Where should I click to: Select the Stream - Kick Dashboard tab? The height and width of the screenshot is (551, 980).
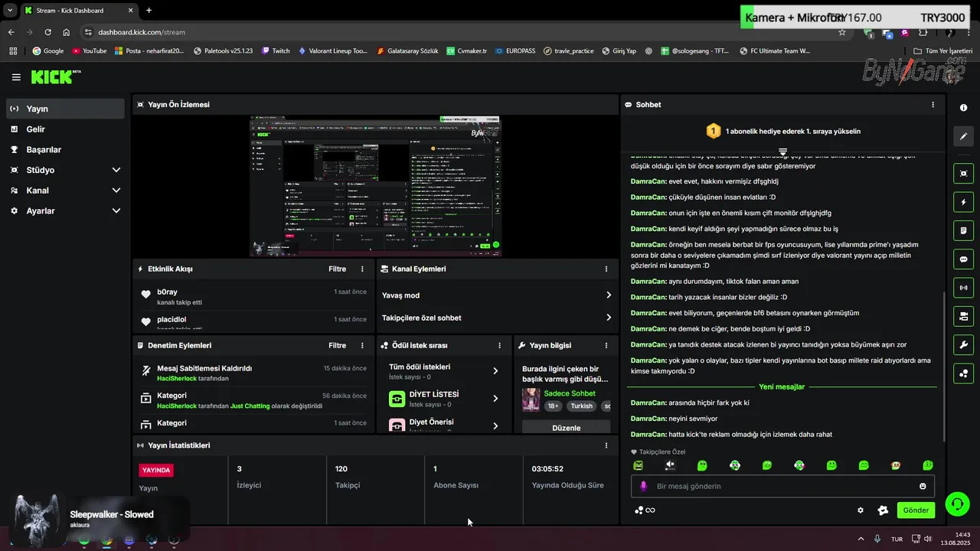coord(79,11)
